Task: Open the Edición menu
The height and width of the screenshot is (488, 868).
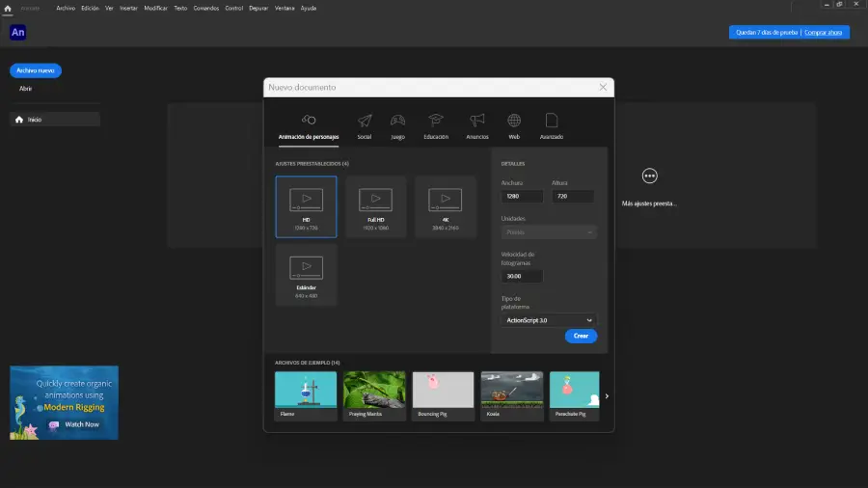Action: coord(90,9)
